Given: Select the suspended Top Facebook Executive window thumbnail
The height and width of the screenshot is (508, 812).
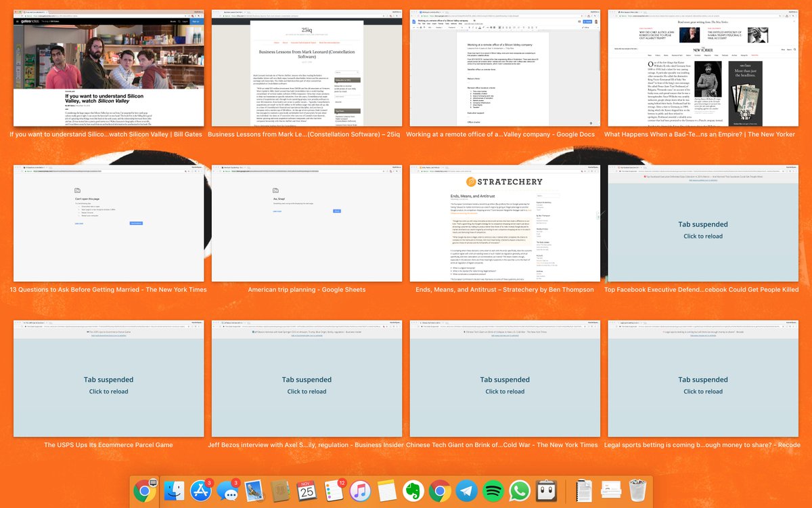Looking at the screenshot, I should [703, 224].
